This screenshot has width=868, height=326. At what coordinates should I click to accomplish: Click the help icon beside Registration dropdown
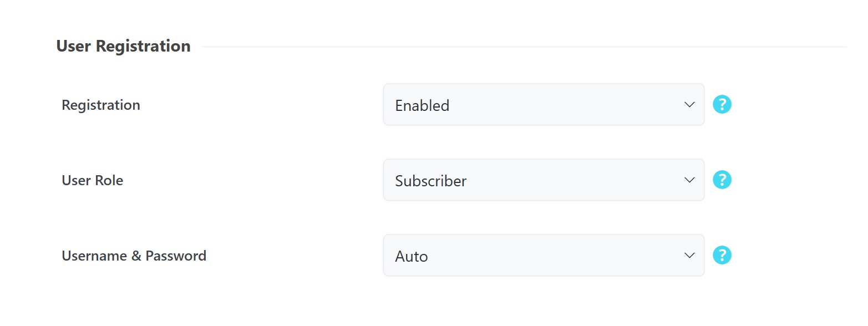(722, 104)
